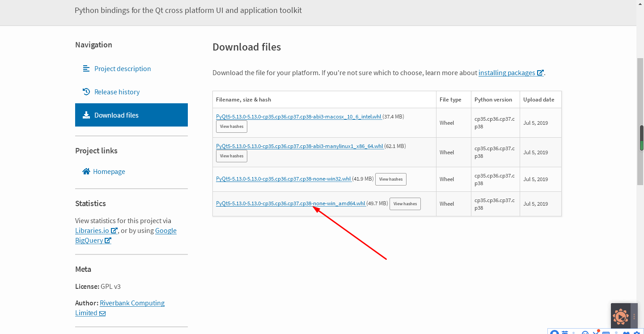
Task: Download the none-win_amd64 wheel file
Action: pos(291,203)
